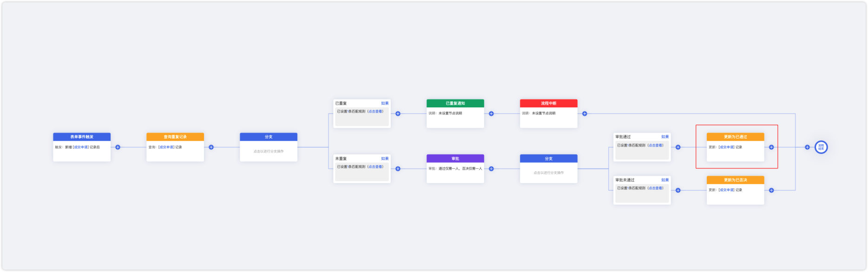Click plus icon after 表单事件触发 node
The height and width of the screenshot is (272, 868).
(x=118, y=147)
